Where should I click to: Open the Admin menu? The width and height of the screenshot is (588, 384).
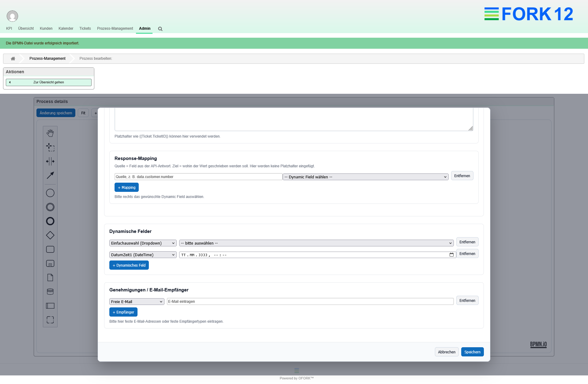pyautogui.click(x=145, y=29)
